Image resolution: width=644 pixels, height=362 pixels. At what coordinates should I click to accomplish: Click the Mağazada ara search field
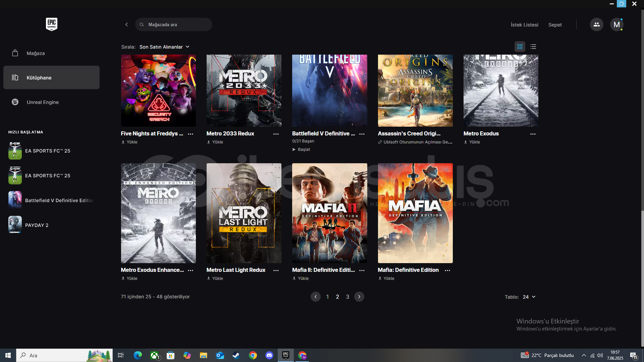coord(174,24)
